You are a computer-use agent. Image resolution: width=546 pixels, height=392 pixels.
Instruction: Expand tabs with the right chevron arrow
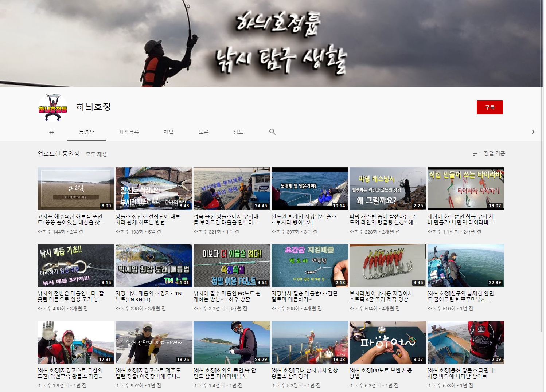(533, 132)
